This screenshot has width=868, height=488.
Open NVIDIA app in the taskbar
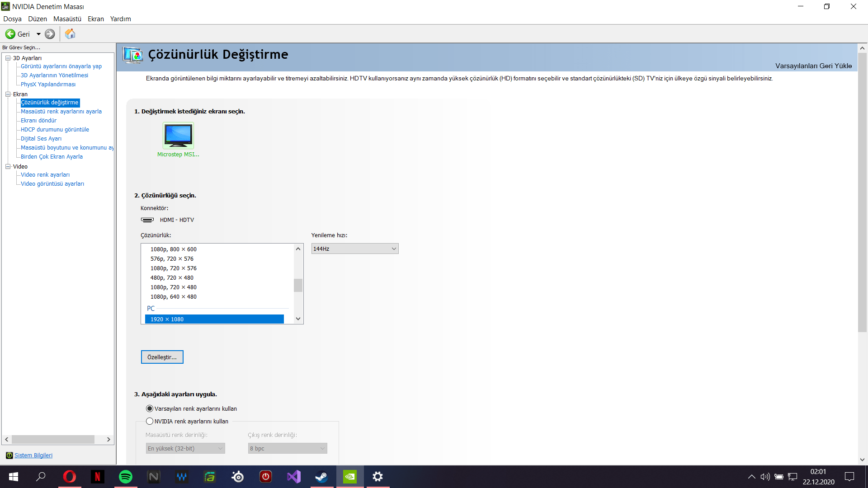(x=349, y=477)
